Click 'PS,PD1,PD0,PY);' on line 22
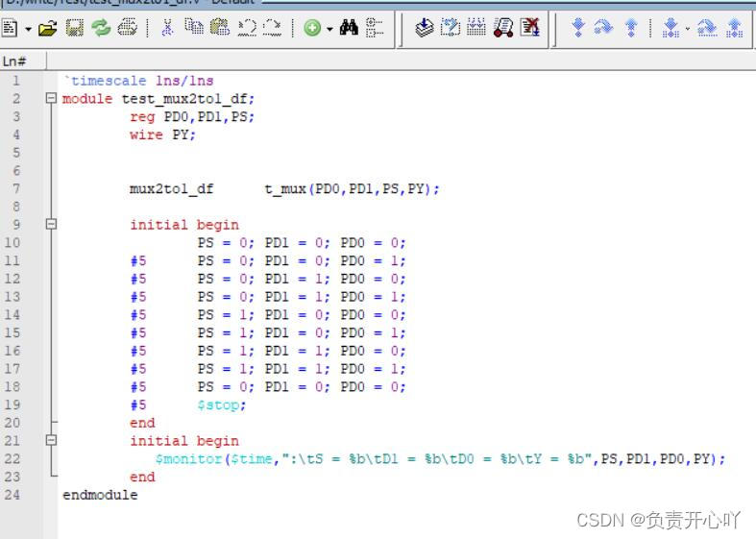This screenshot has width=756, height=539. click(x=663, y=459)
